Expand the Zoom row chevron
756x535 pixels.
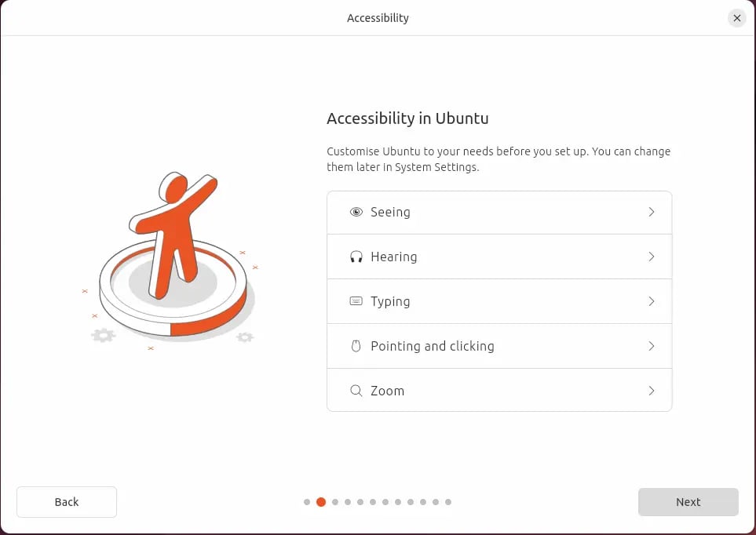(652, 391)
